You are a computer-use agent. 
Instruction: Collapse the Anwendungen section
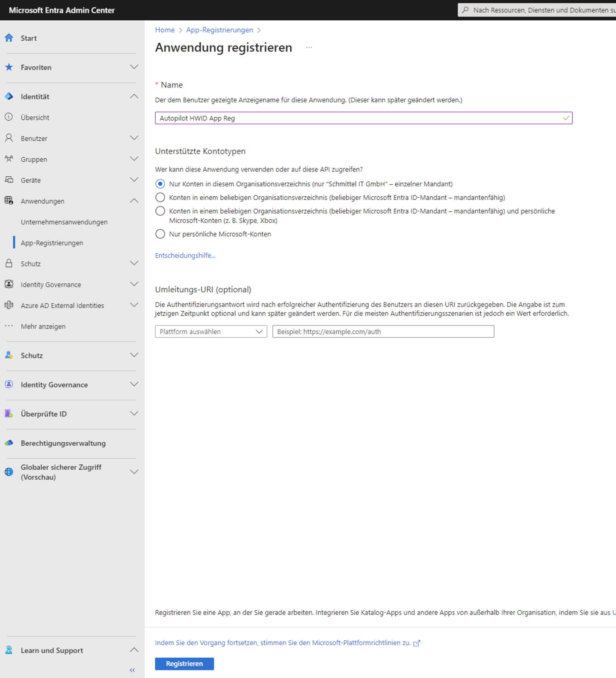coord(134,200)
